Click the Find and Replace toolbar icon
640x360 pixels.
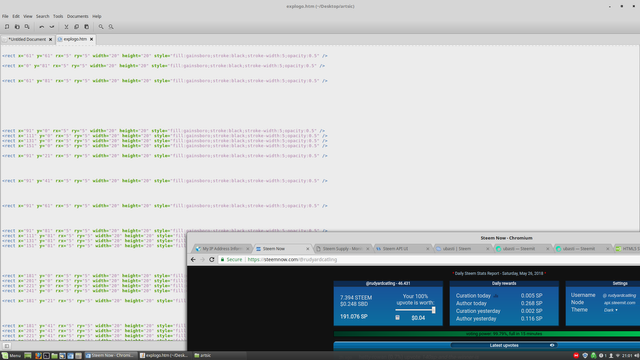point(111,27)
